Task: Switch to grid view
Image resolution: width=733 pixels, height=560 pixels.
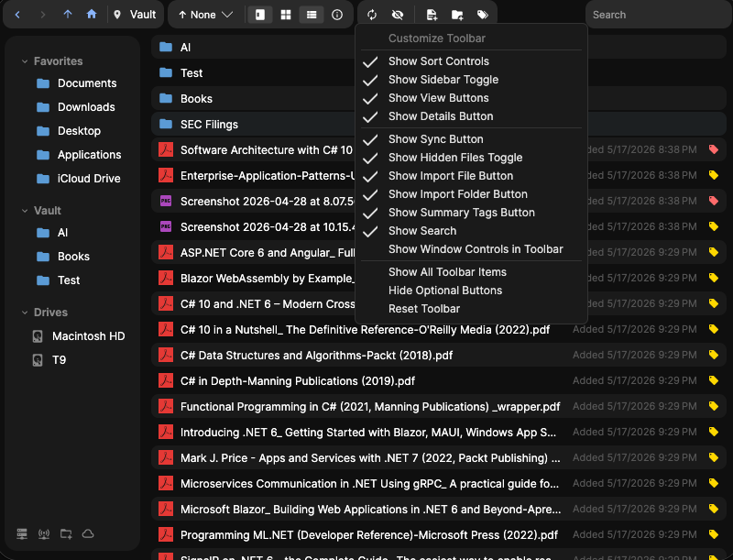Action: [286, 15]
